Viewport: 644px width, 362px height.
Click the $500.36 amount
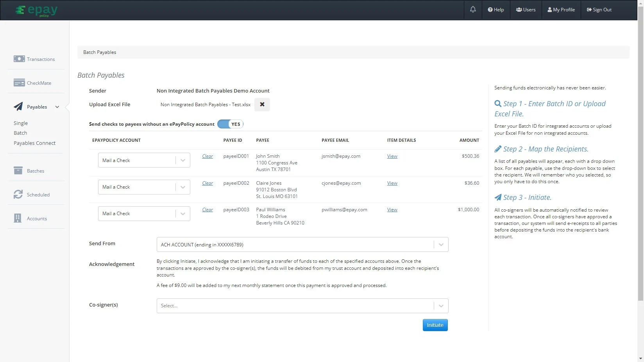pyautogui.click(x=470, y=156)
